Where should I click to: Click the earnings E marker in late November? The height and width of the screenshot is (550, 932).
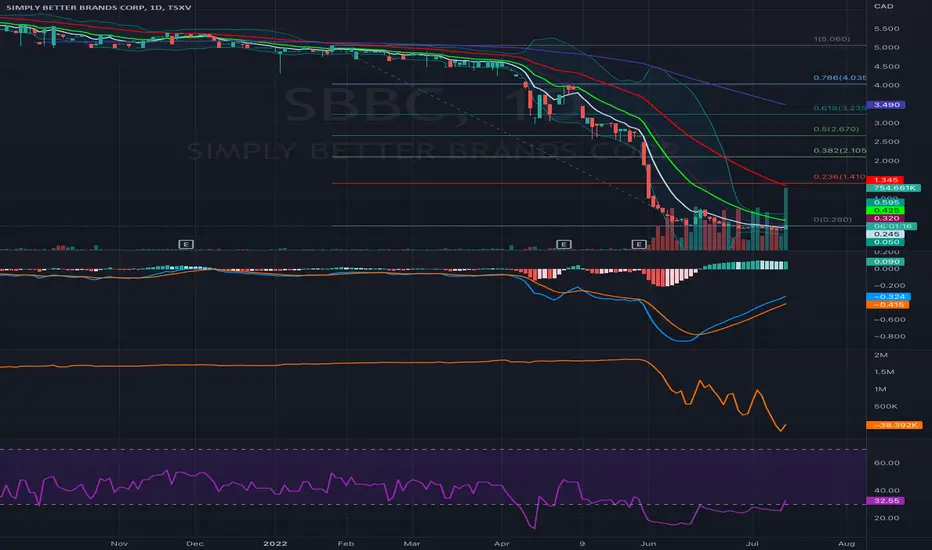(x=186, y=244)
